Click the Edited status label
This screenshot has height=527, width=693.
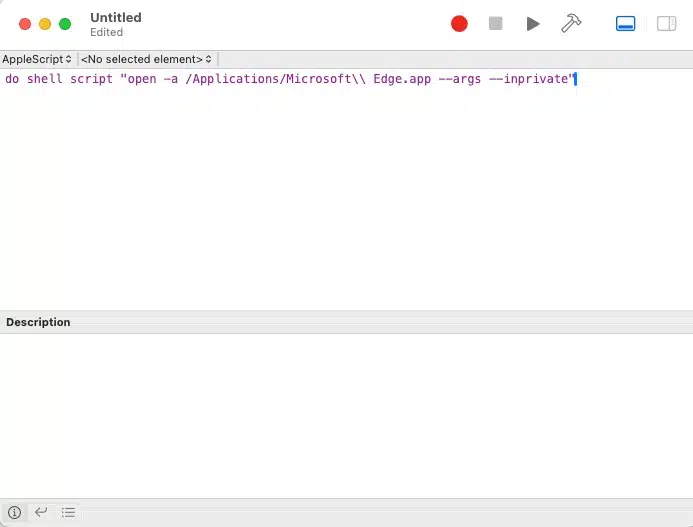pyautogui.click(x=107, y=32)
